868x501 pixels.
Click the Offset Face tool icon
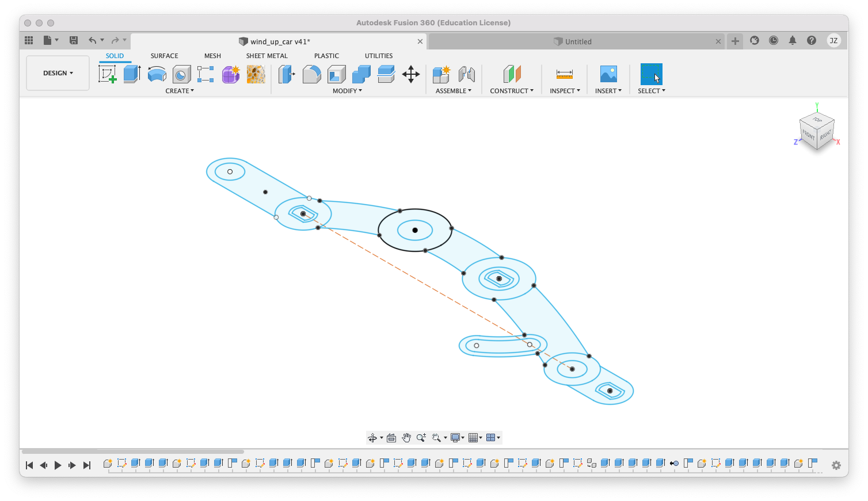[x=386, y=74]
